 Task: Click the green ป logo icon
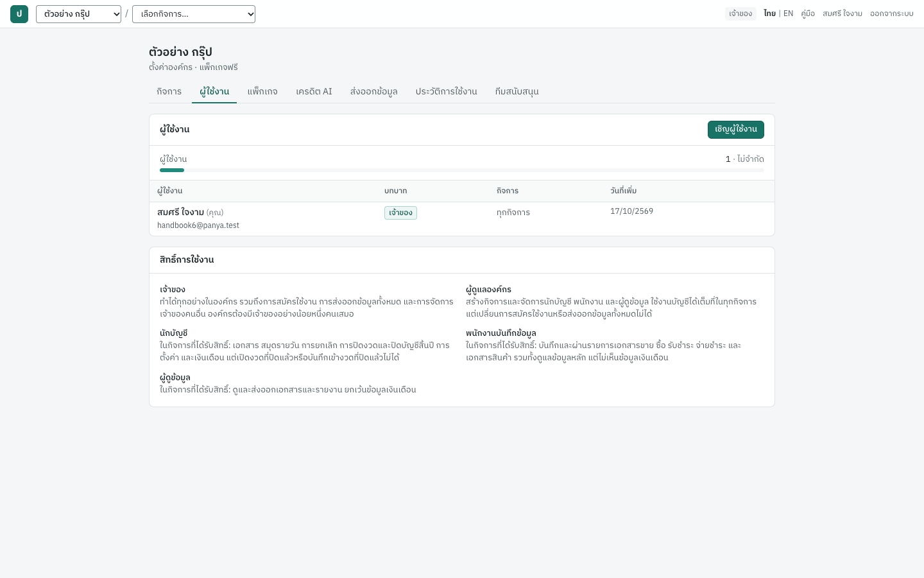point(19,14)
